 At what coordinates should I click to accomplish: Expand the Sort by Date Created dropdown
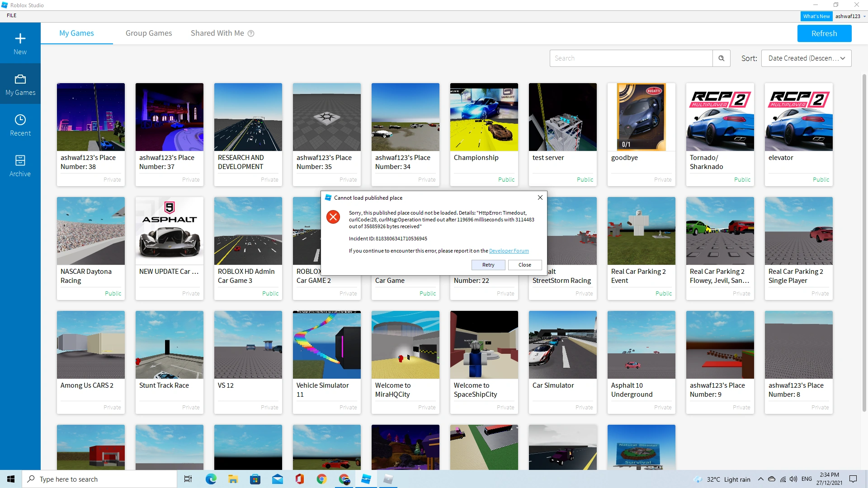point(806,58)
